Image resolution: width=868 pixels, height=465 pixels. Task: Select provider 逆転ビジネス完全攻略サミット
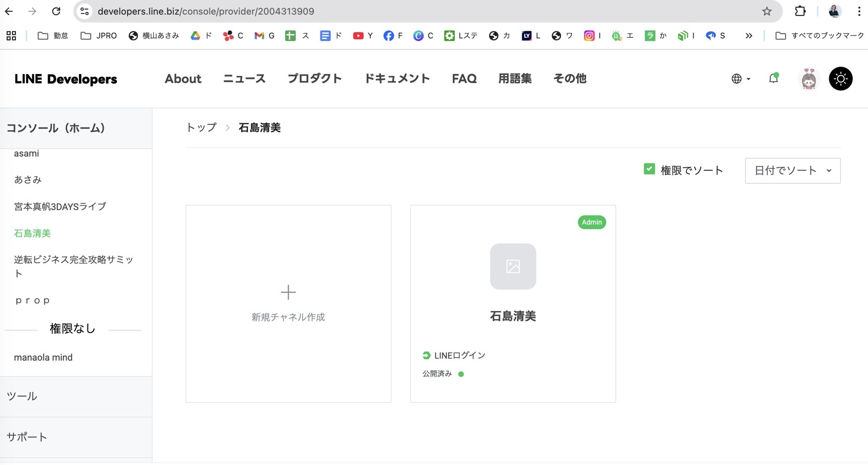[74, 266]
